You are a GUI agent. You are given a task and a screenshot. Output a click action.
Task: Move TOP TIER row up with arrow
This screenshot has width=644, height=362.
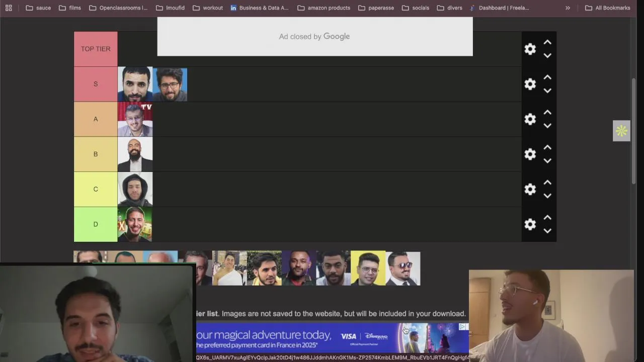click(547, 42)
